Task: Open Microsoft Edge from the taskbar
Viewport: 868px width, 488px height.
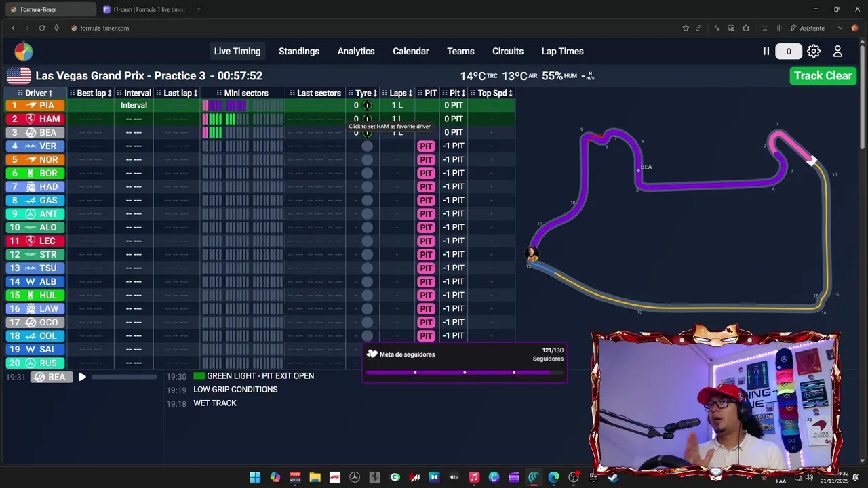Action: 554,477
